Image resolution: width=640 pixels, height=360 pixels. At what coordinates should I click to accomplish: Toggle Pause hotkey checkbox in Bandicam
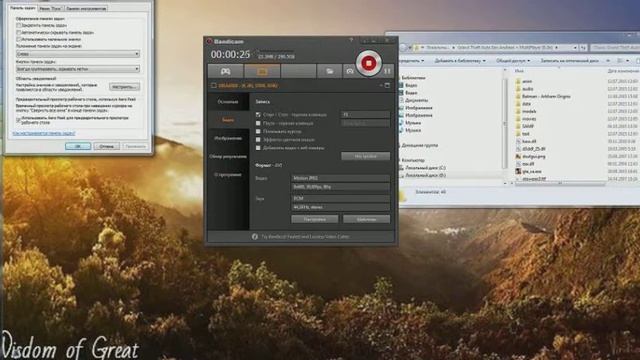[258, 123]
